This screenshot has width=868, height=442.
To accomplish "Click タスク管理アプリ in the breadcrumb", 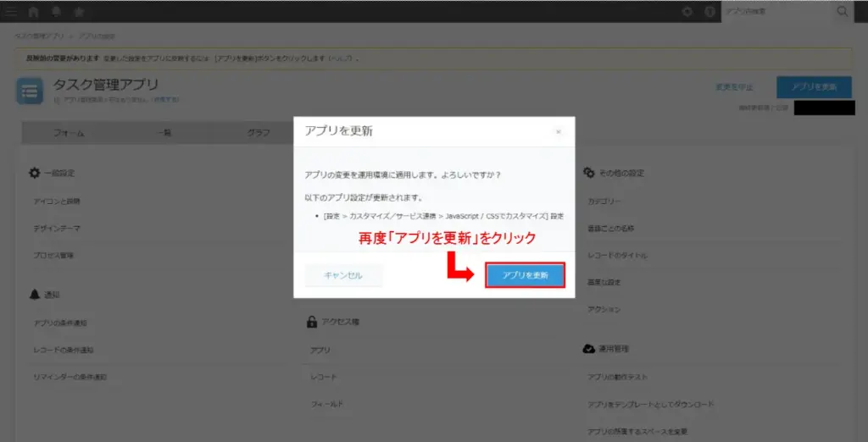I will tap(39, 36).
